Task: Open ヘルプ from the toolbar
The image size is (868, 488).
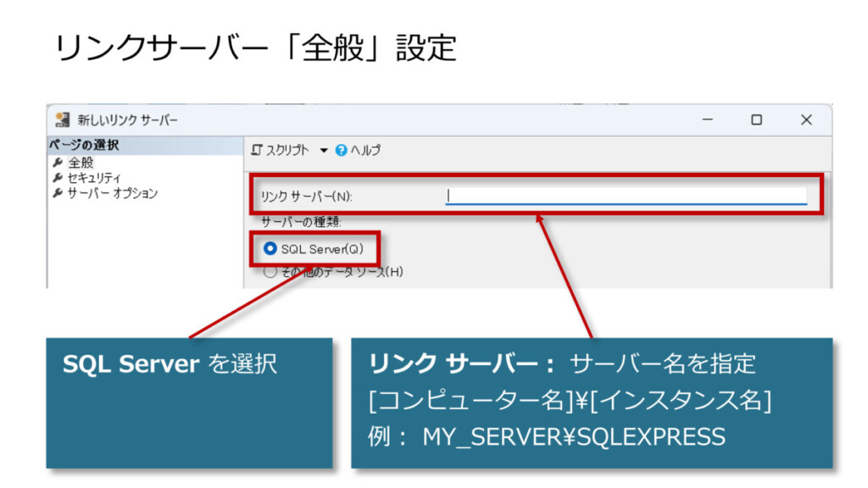Action: click(x=366, y=150)
